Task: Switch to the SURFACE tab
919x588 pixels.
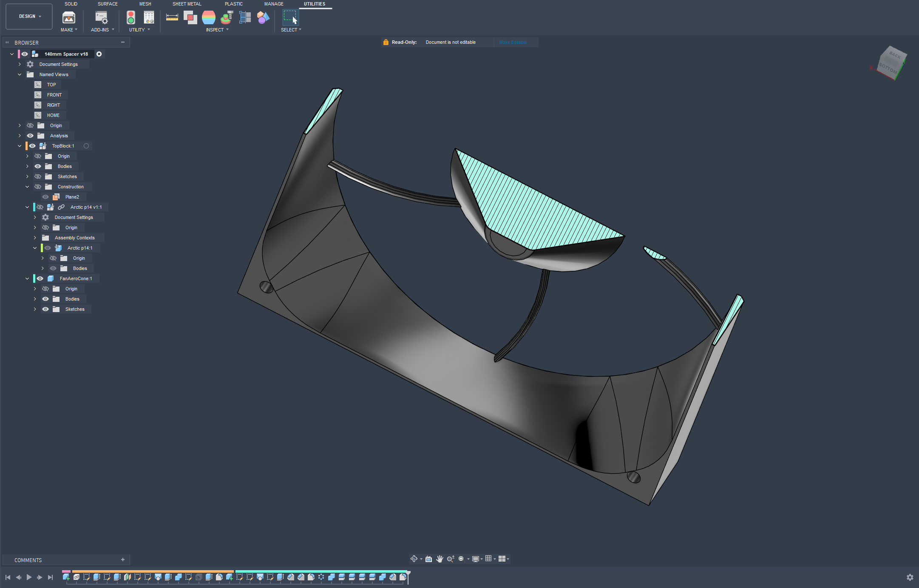Action: coord(108,4)
